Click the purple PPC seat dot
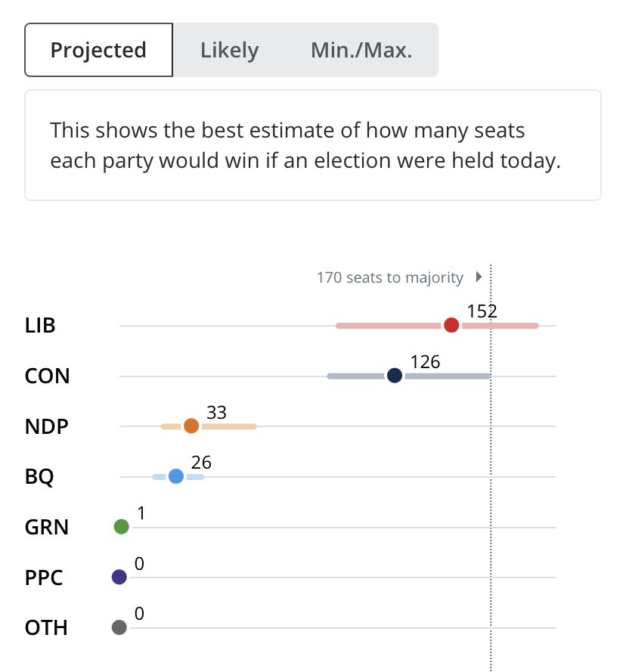The image size is (626, 672). click(119, 577)
